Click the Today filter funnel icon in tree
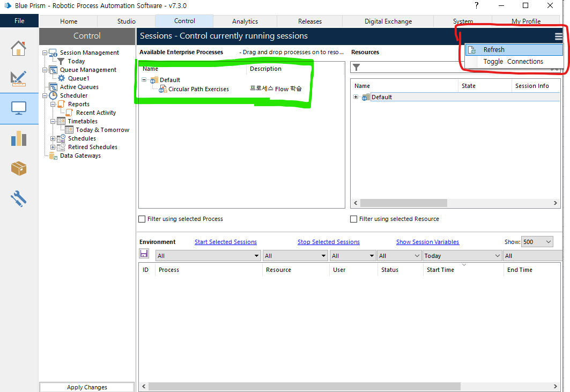This screenshot has width=570, height=392. (61, 61)
